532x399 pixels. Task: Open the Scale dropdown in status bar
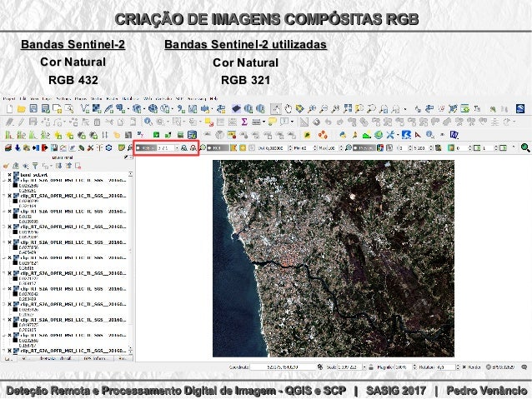[x=364, y=367]
